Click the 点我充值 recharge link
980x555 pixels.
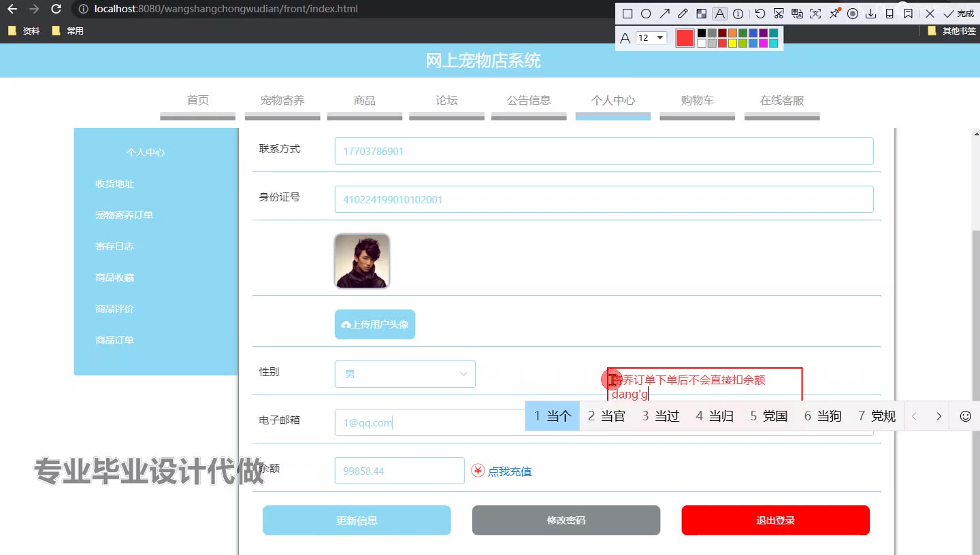[510, 471]
